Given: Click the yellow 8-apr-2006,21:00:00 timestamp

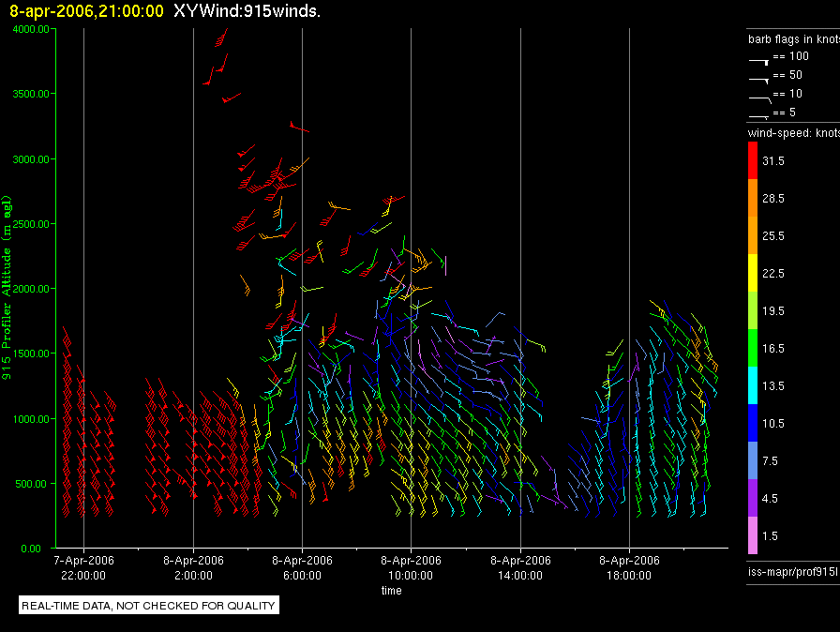Looking at the screenshot, I should pyautogui.click(x=86, y=11).
